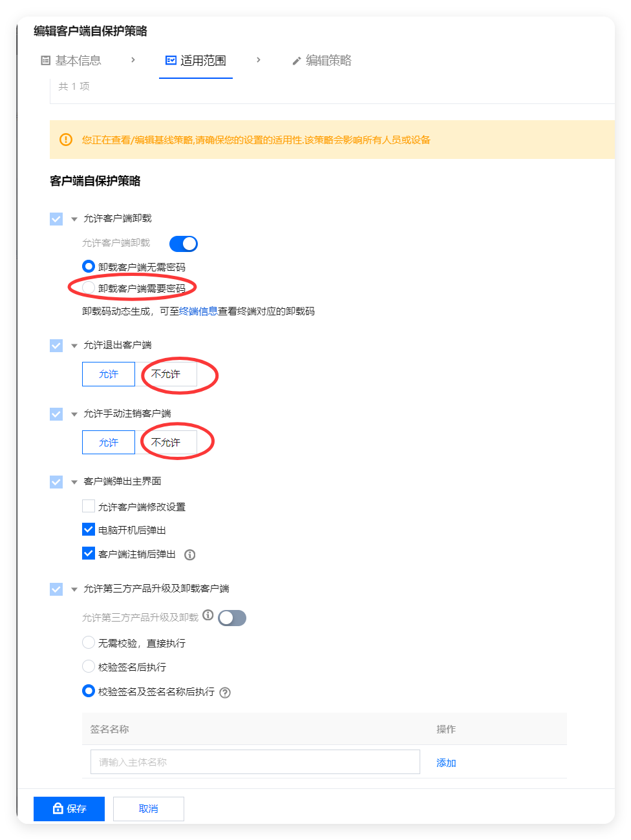Click the 适用范围 step icon

click(171, 60)
